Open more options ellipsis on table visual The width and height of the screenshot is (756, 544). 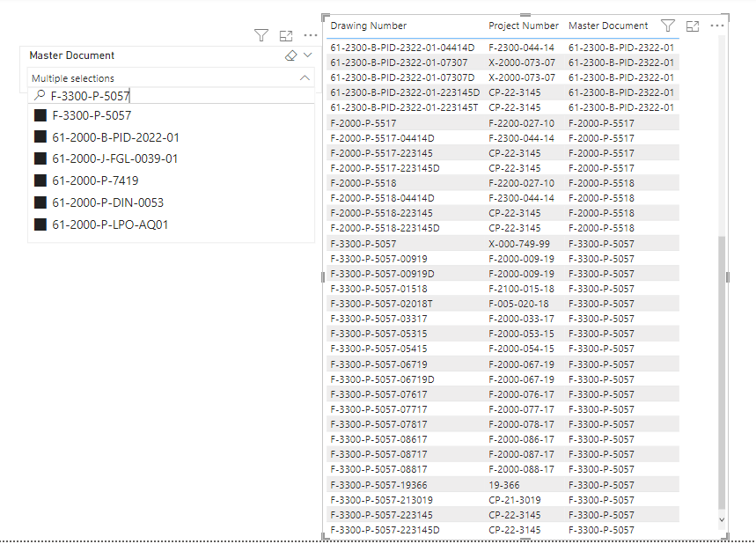(717, 26)
